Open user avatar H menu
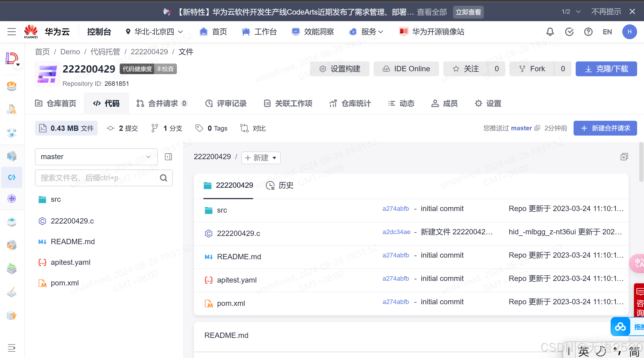Image resolution: width=644 pixels, height=358 pixels. pos(629,32)
